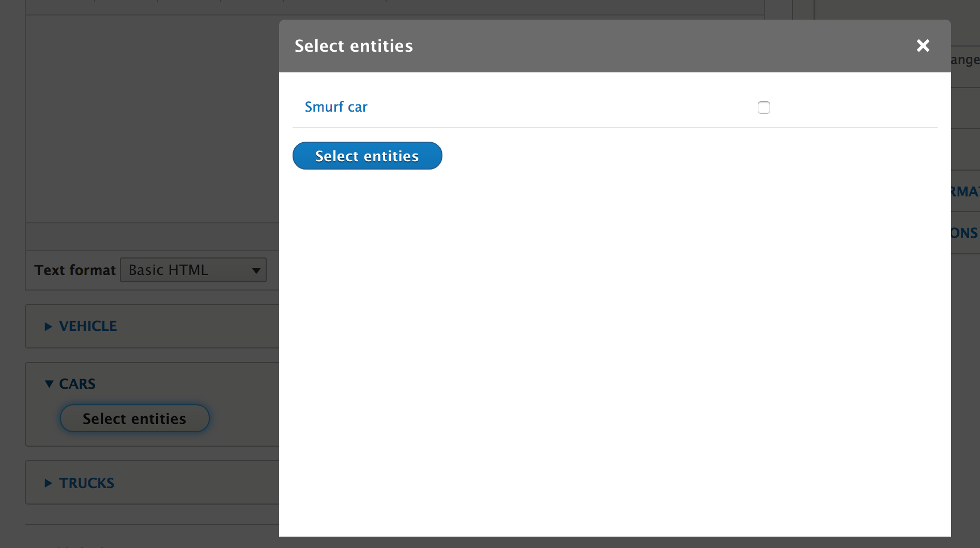The height and width of the screenshot is (548, 980).
Task: Expand the VEHICLE section triangle
Action: (48, 326)
